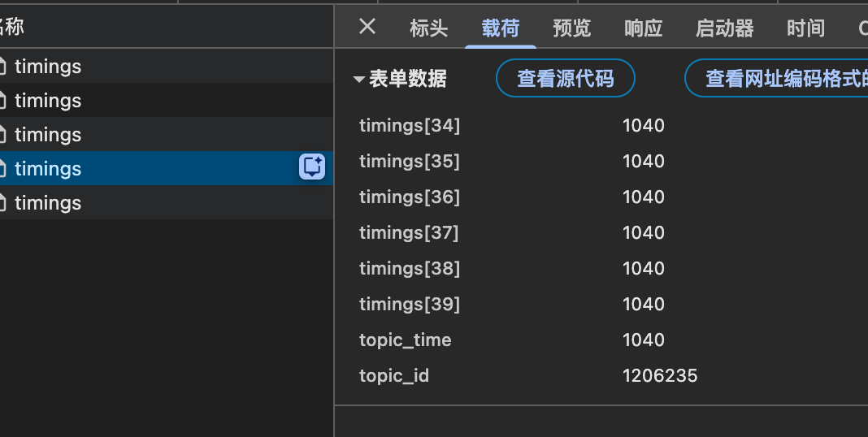Close the request details panel

[x=367, y=27]
